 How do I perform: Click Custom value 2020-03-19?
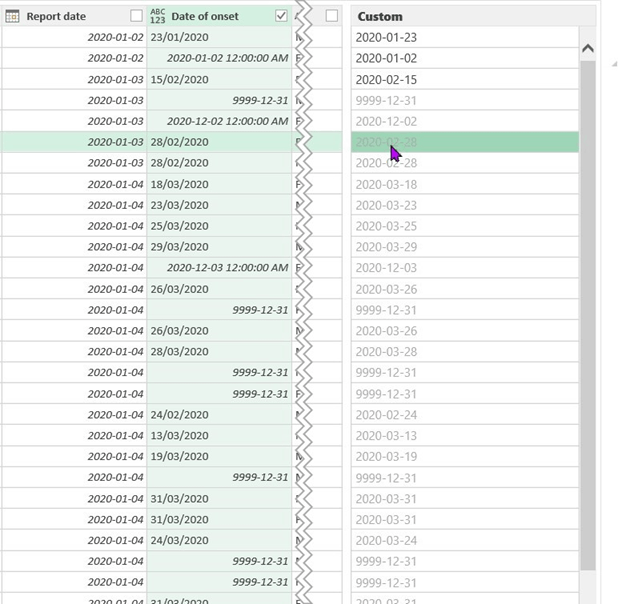465,457
